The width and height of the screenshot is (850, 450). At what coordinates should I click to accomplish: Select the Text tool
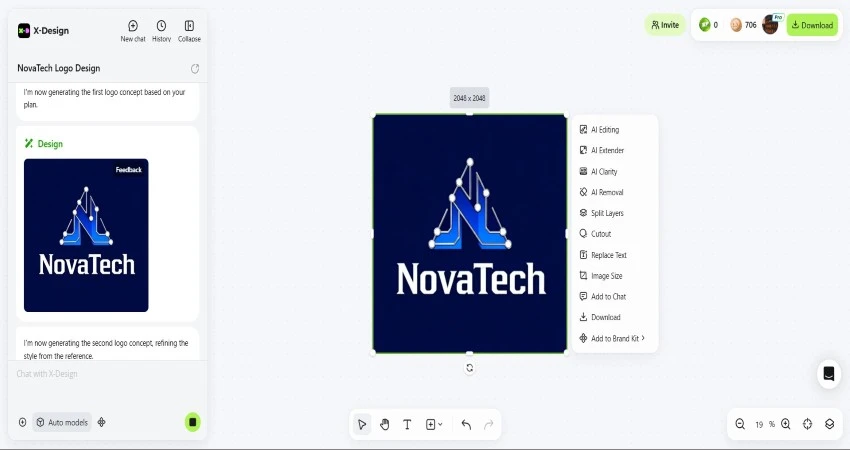(407, 425)
